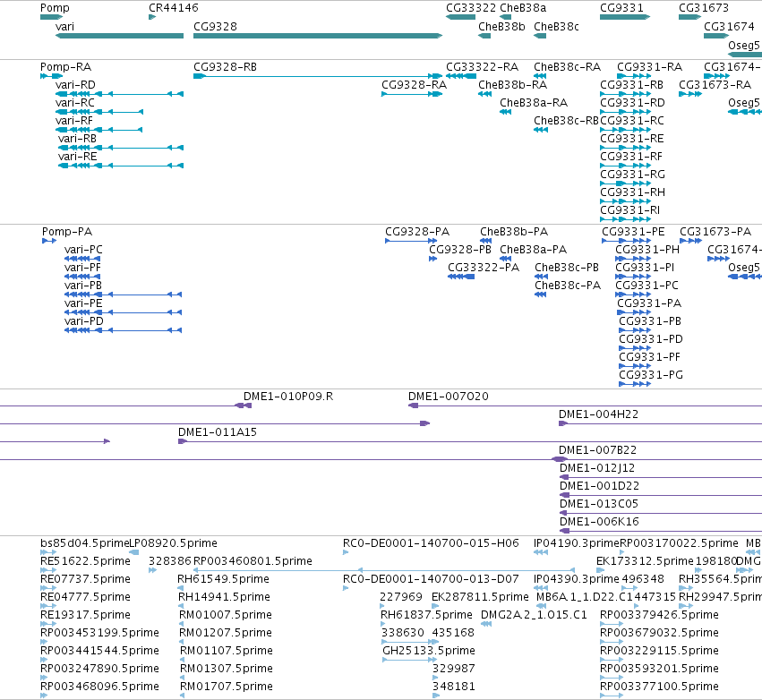Select the vari-RE transcript
This screenshot has width=762, height=700.
pyautogui.click(x=121, y=166)
